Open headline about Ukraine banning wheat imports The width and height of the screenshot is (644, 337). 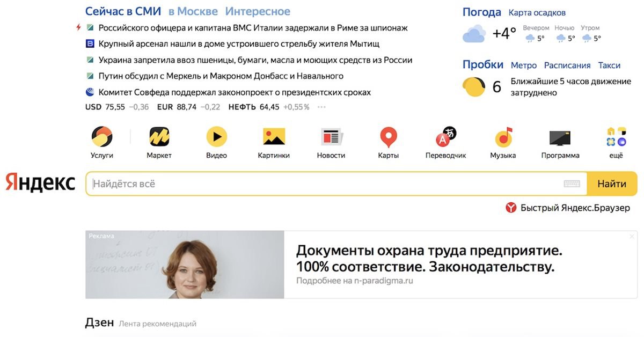[255, 60]
